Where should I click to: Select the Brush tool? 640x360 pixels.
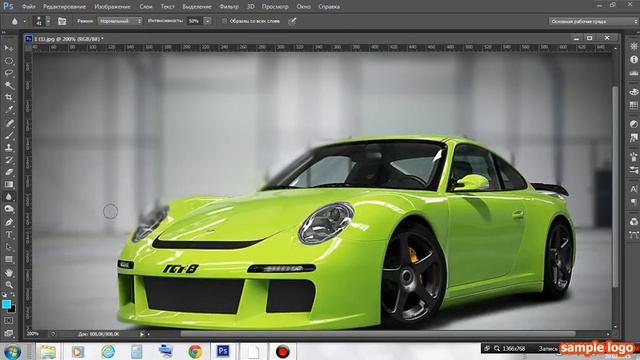pyautogui.click(x=9, y=135)
